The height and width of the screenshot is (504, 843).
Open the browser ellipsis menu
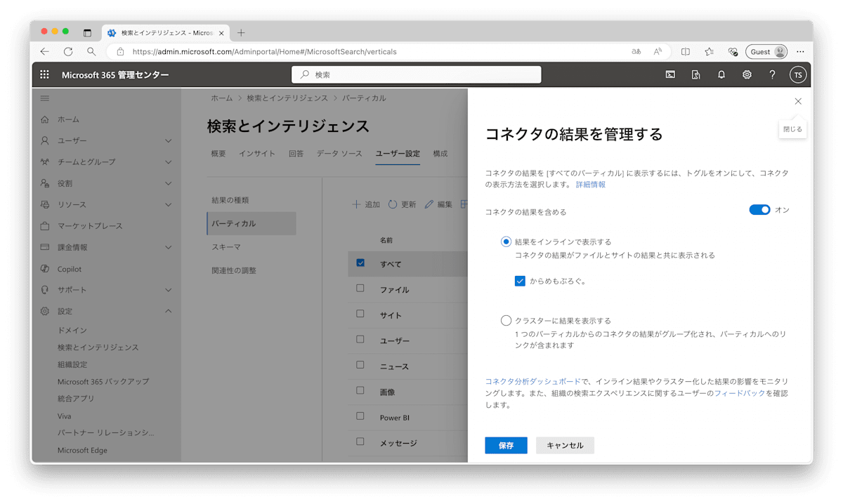[800, 51]
